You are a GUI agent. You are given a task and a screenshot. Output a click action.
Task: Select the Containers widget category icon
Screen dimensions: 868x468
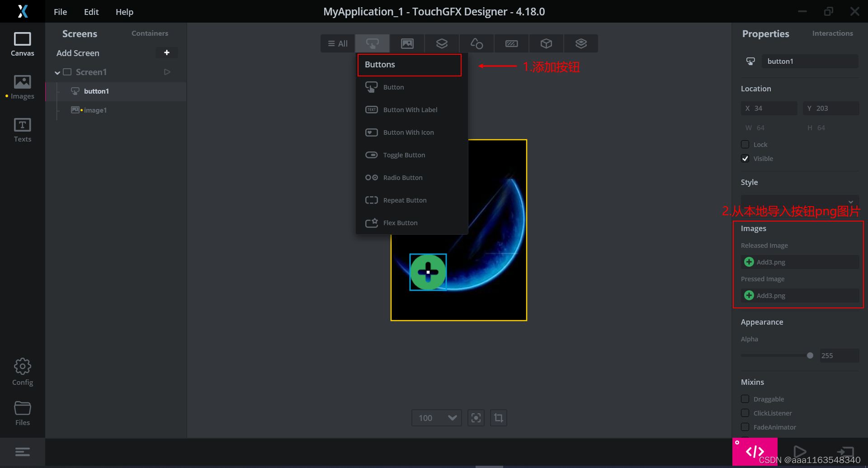point(442,43)
